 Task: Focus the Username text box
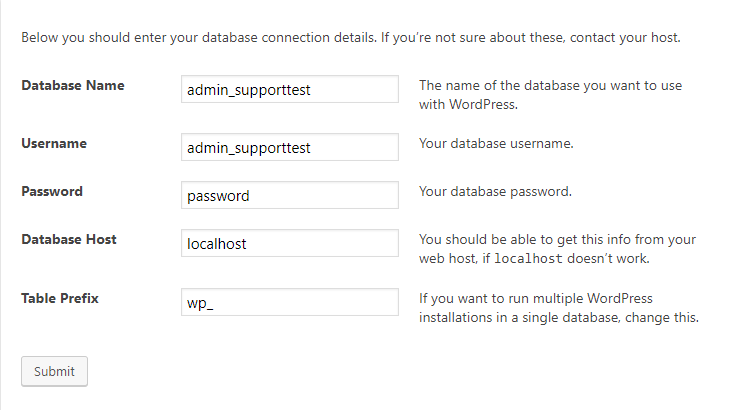click(x=290, y=147)
